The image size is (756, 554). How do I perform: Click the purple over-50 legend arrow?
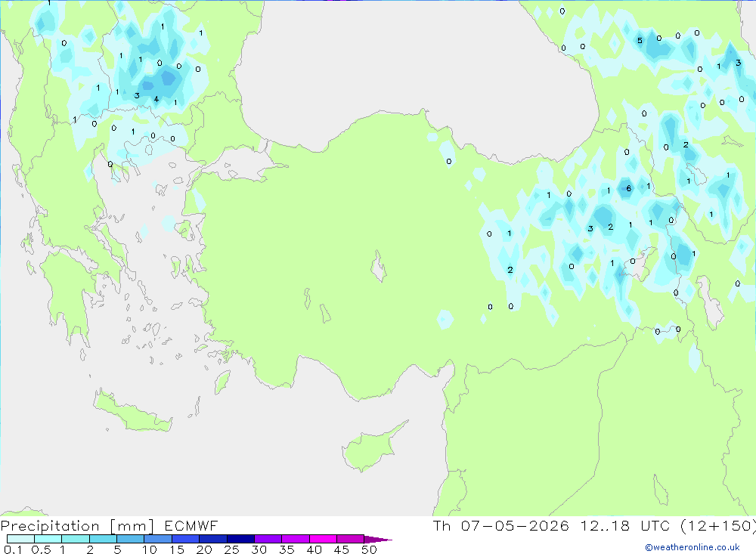(x=377, y=539)
